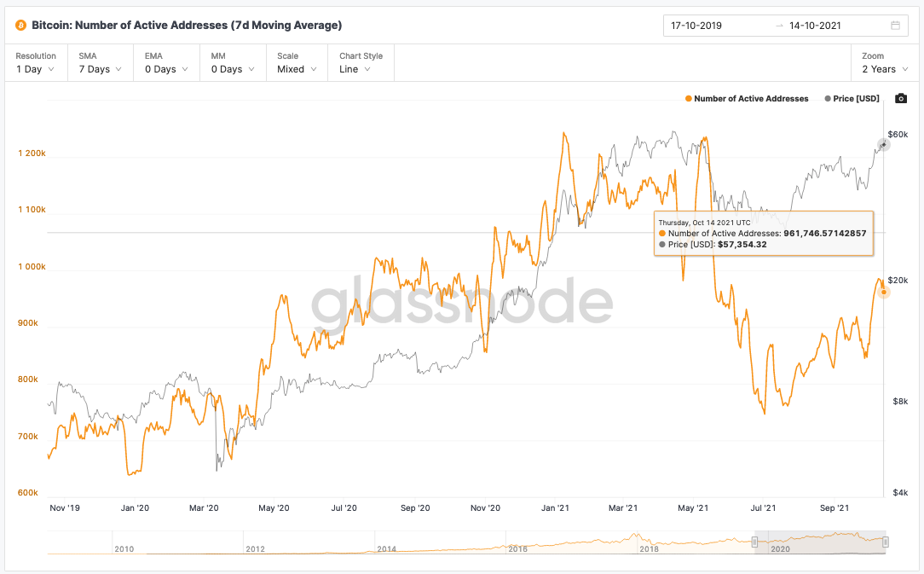The width and height of the screenshot is (924, 574).
Task: Change the Scale Mixed setting
Action: [x=296, y=63]
